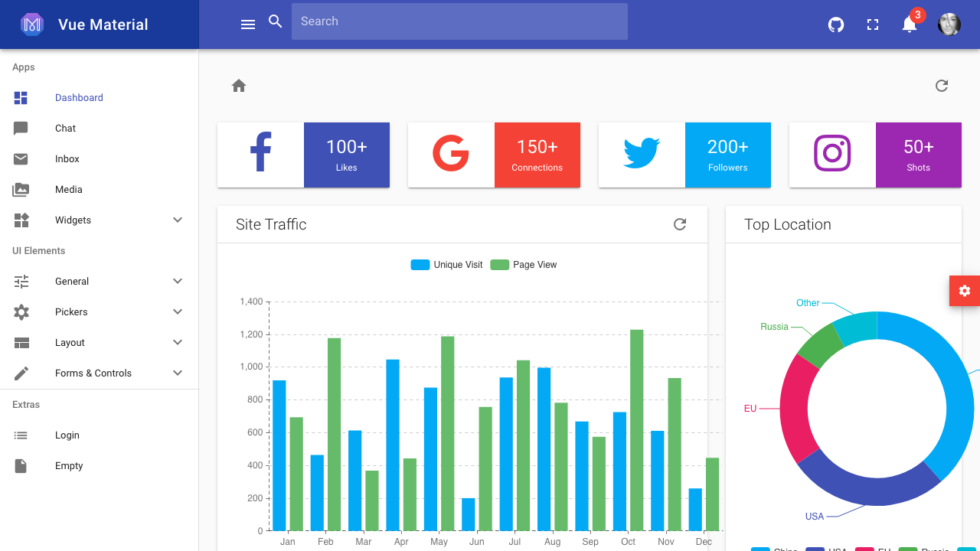Click the home icon above cards
980x551 pixels.
[239, 86]
